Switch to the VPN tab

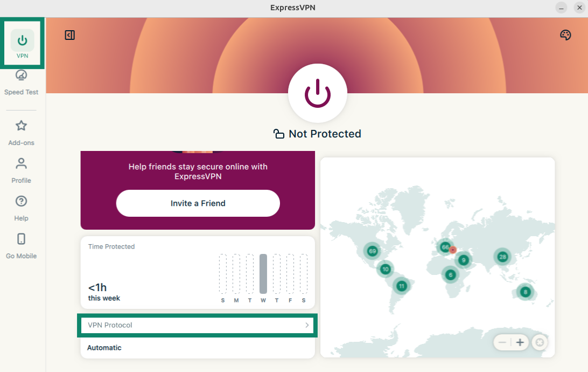pyautogui.click(x=22, y=44)
